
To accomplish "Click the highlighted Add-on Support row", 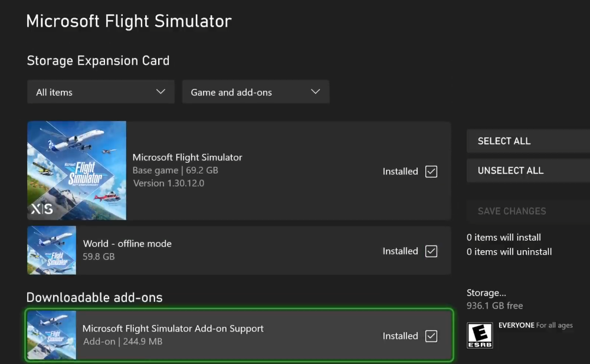I will (265, 335).
